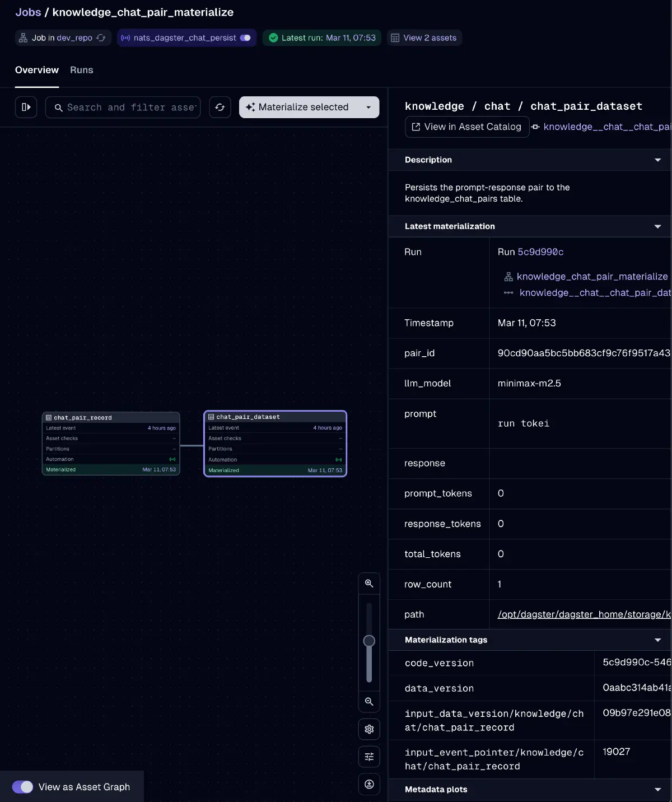Viewport: 672px width, 802px height.
Task: Open knowledge__chat__chat_pair asset key link in header
Action: tap(607, 127)
